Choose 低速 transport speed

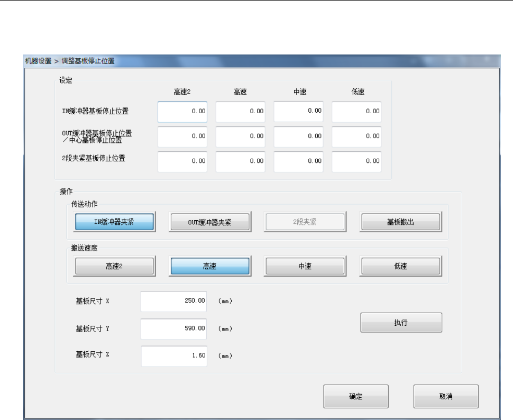point(400,266)
